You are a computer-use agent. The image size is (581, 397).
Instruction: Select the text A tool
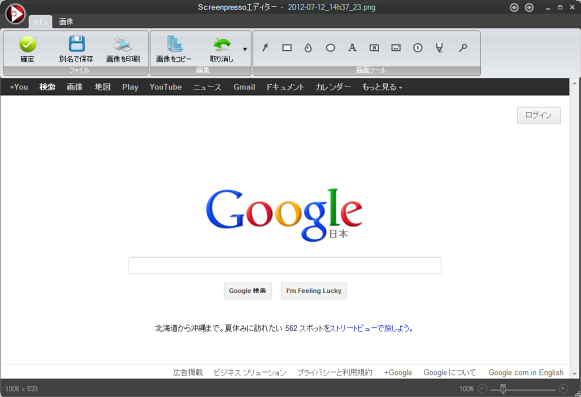(x=352, y=47)
